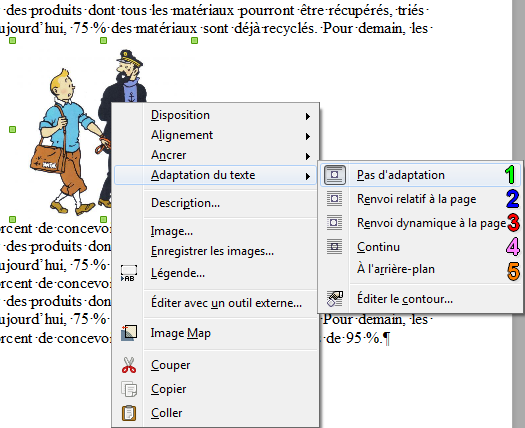The height and width of the screenshot is (428, 525).
Task: Click the Renvoi relatif à la page icon
Action: tap(334, 199)
